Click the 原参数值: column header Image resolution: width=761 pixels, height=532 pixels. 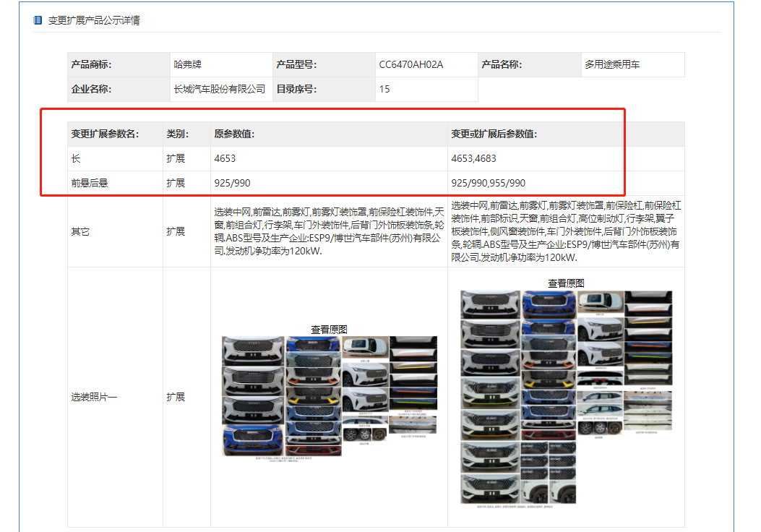(329, 134)
